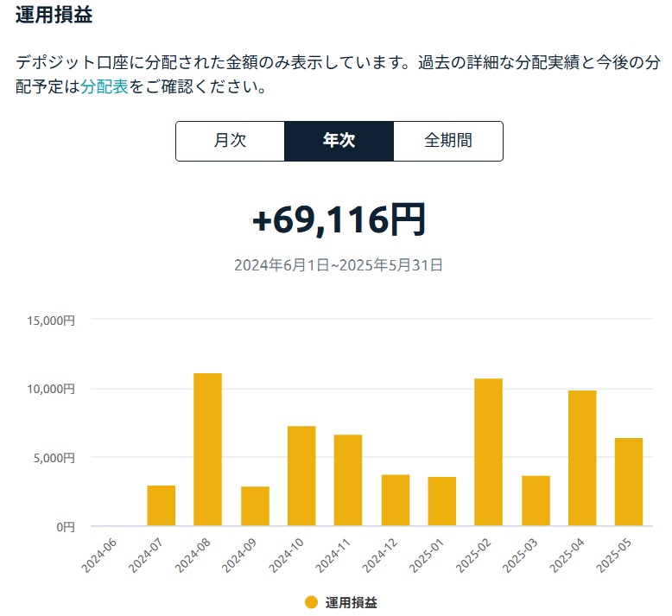Click the 2024-09 chart bar

tap(255, 505)
